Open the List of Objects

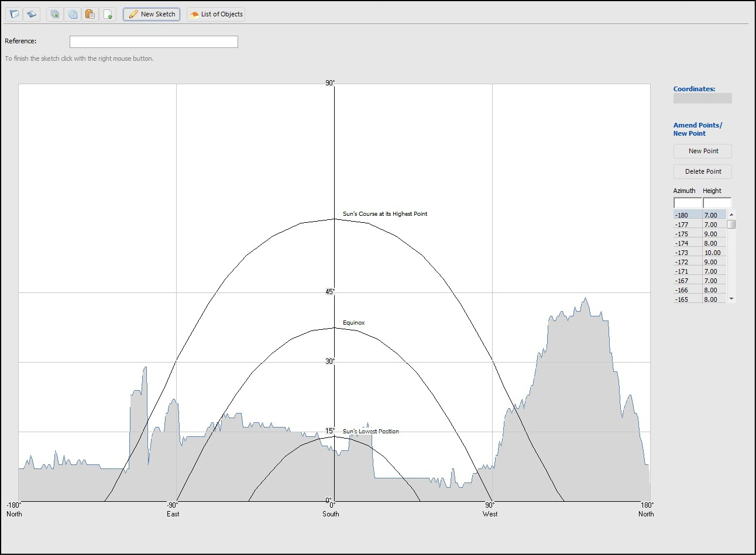216,14
